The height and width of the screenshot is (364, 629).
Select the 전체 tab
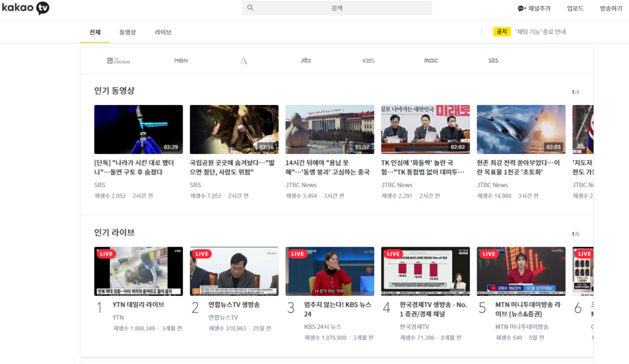pos(95,32)
